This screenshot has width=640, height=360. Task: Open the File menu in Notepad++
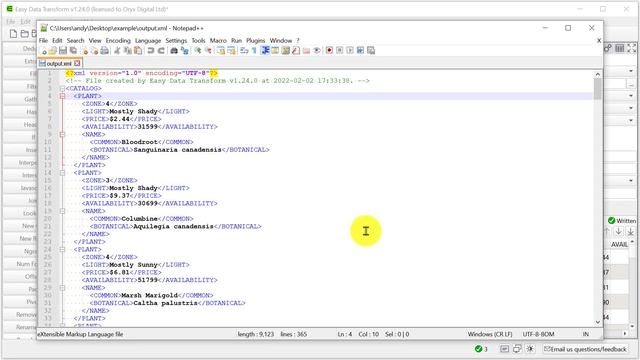[43, 40]
